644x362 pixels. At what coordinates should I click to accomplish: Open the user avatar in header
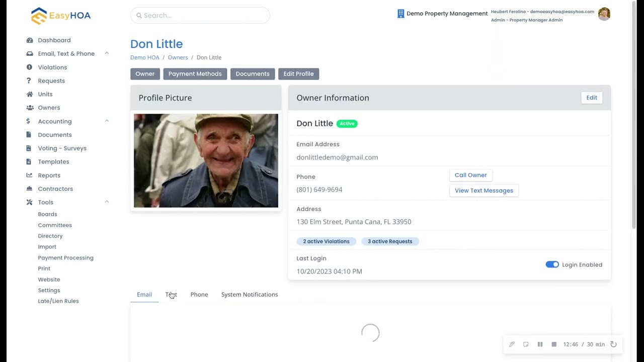[604, 14]
